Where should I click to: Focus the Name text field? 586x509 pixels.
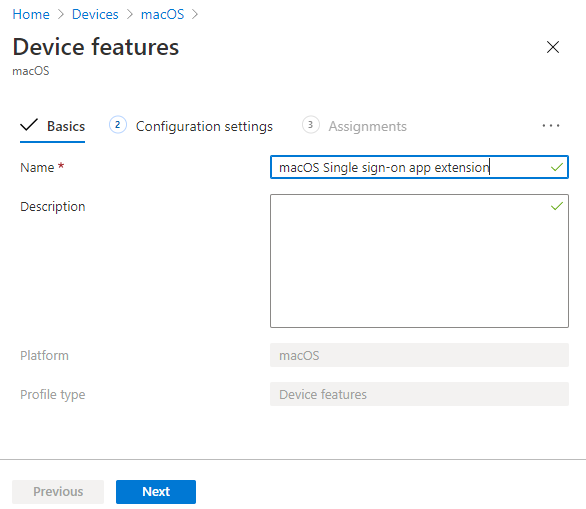click(419, 167)
